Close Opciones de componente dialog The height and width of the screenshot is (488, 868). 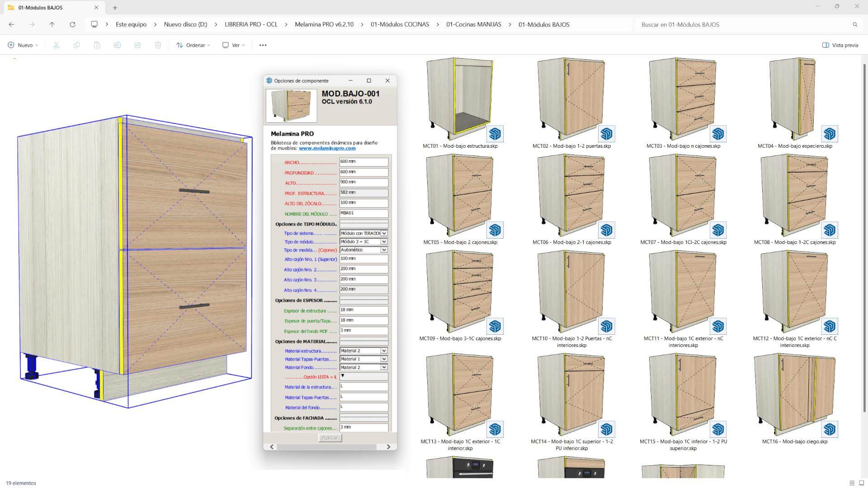click(x=387, y=80)
